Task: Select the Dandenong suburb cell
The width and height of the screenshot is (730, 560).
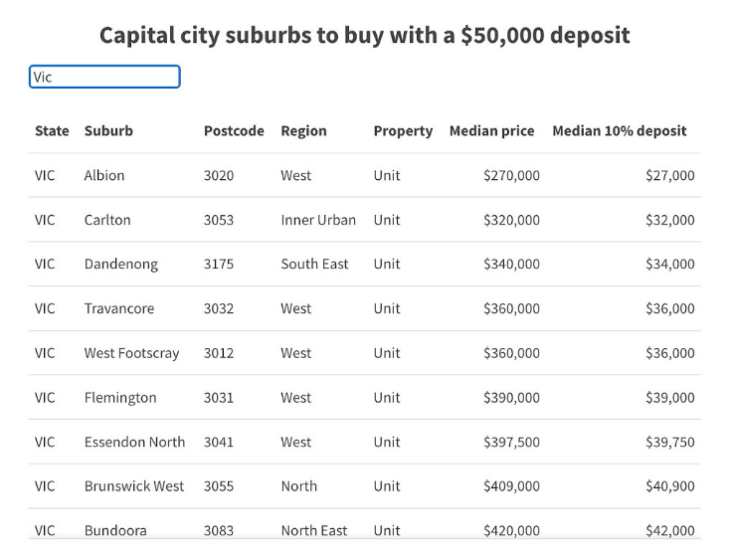Action: (x=121, y=265)
